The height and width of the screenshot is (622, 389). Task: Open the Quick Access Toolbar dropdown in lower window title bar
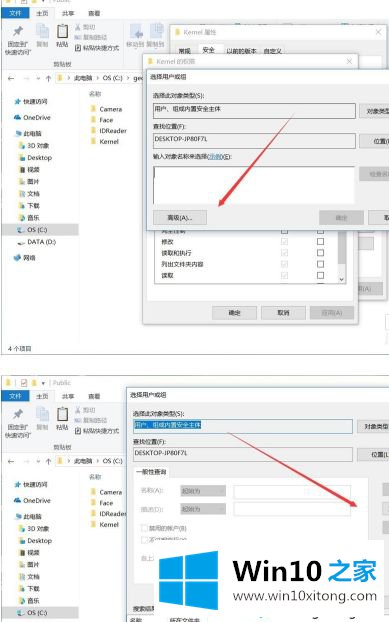point(43,383)
